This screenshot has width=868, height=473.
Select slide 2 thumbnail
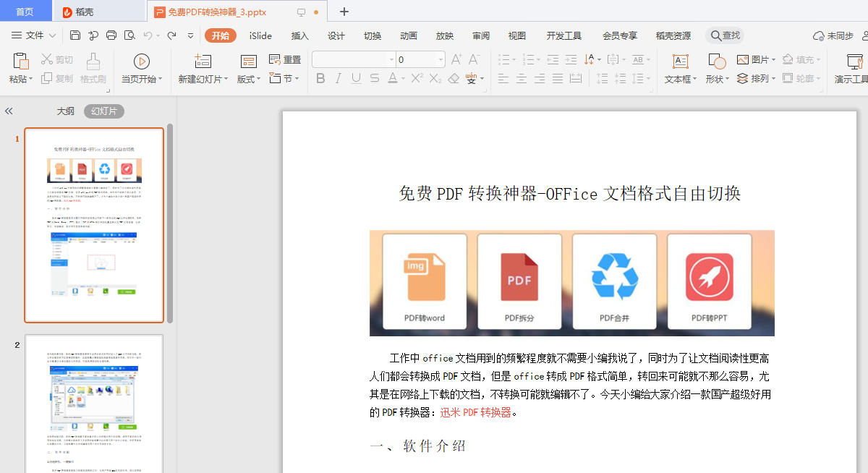point(94,404)
